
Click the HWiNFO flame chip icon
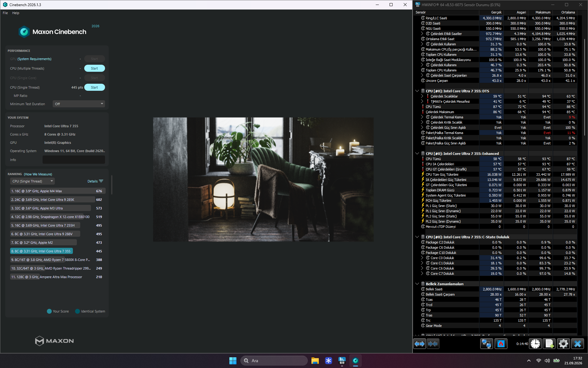[x=501, y=344]
